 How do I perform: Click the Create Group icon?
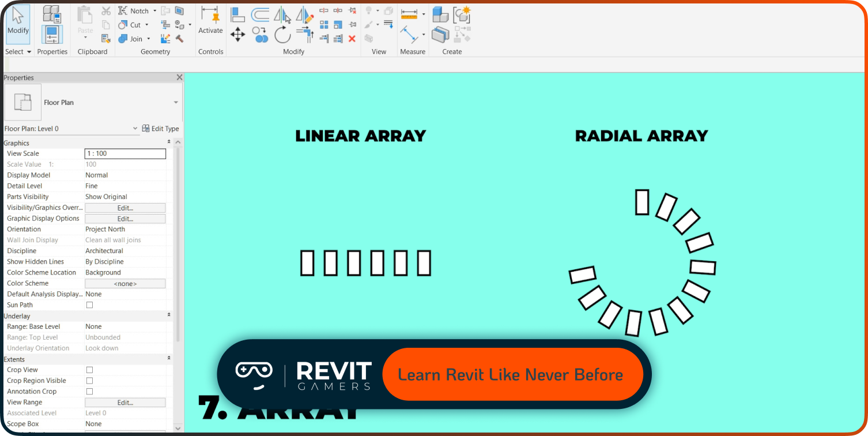(462, 14)
